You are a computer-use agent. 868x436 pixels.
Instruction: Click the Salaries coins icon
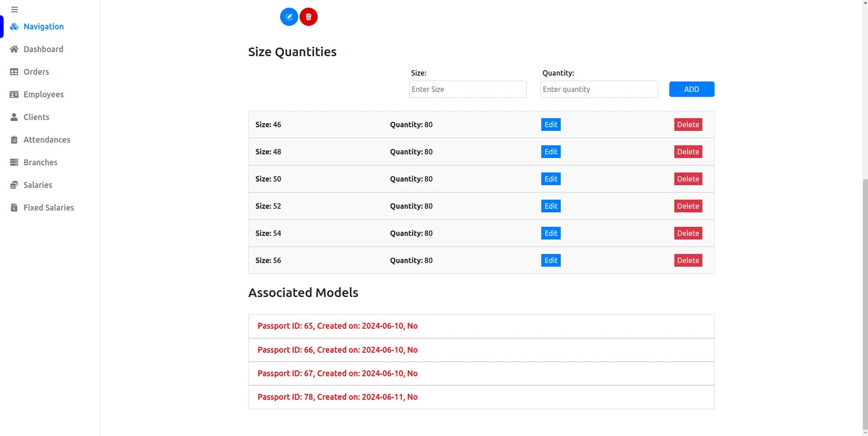(14, 185)
